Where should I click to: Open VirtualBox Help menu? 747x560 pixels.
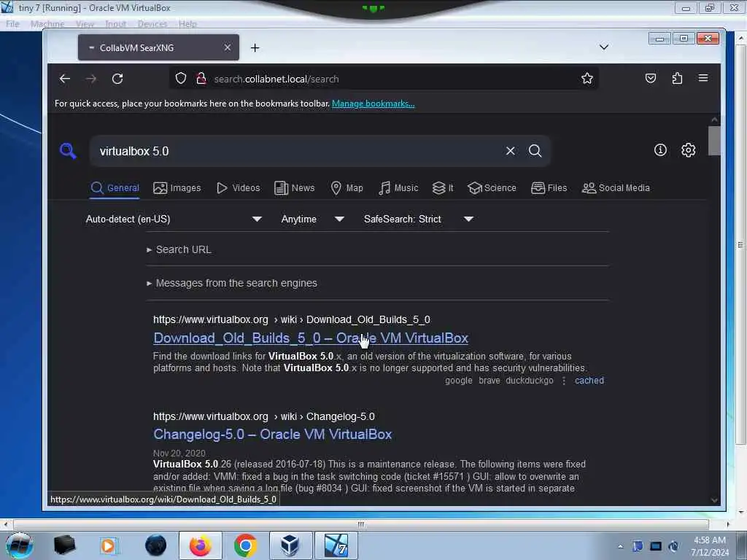(x=187, y=24)
